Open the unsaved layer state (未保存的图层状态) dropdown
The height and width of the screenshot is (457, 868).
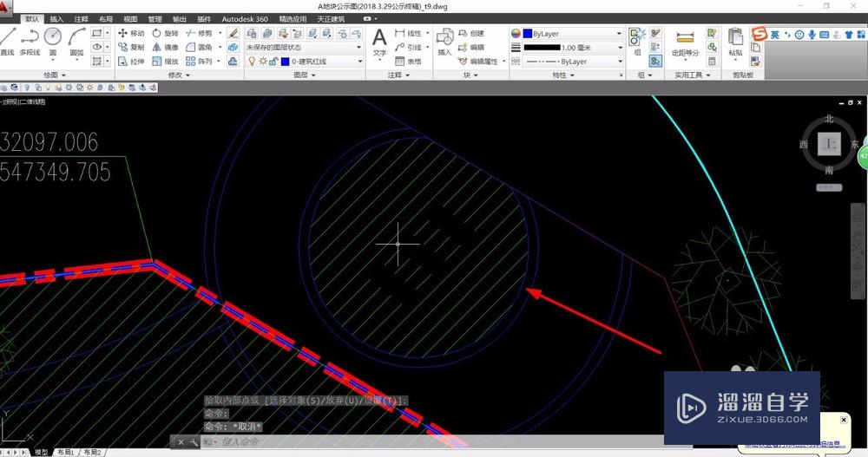pyautogui.click(x=304, y=48)
